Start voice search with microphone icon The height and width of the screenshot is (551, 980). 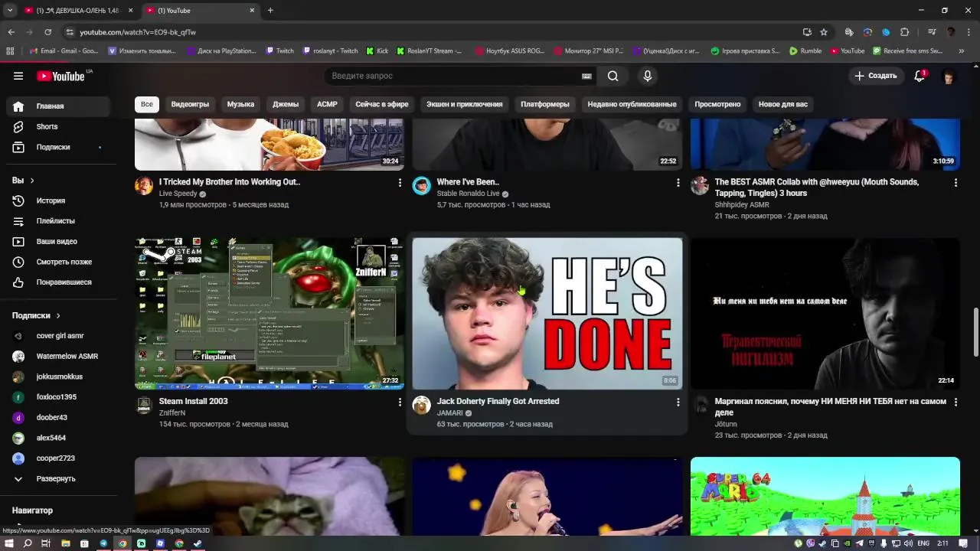(648, 76)
